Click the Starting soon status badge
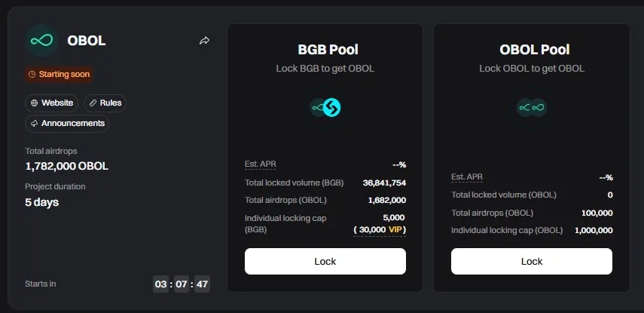The height and width of the screenshot is (313, 644). tap(59, 75)
